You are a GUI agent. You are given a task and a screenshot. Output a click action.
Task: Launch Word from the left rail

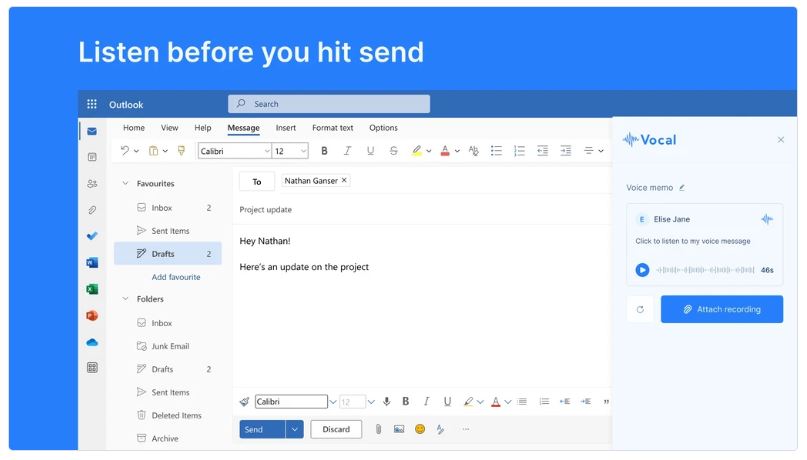point(92,263)
